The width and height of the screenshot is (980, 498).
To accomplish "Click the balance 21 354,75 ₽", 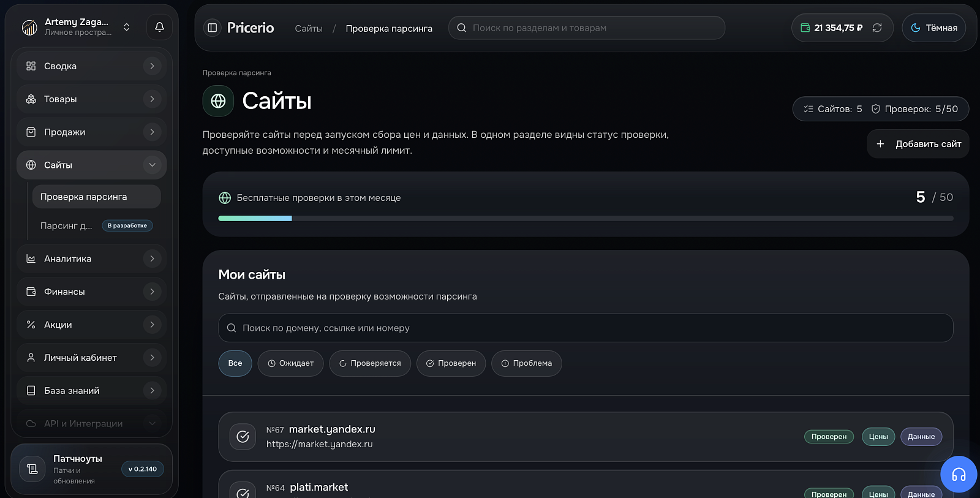I will [838, 28].
